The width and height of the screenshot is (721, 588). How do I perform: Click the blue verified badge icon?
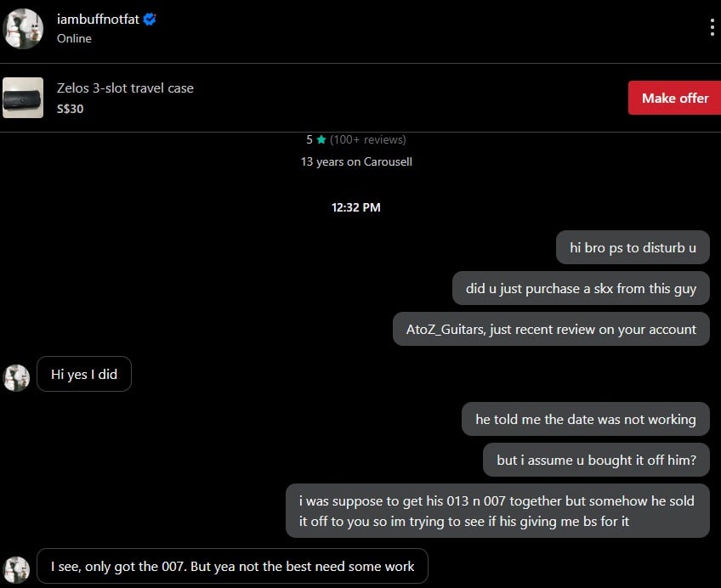[150, 20]
